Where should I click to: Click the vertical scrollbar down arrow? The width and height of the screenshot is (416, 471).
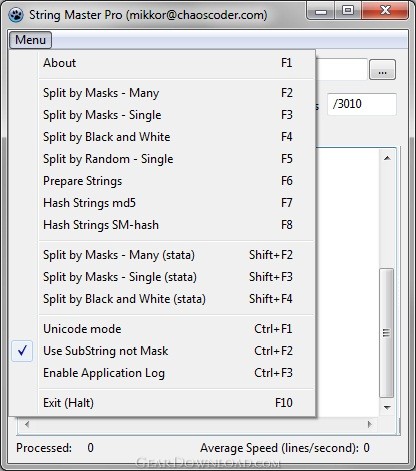pos(387,407)
